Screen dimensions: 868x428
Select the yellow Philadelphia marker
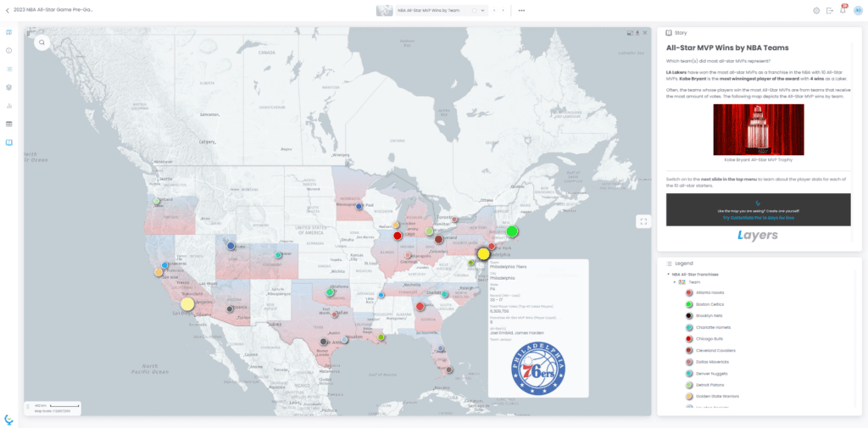(x=483, y=254)
